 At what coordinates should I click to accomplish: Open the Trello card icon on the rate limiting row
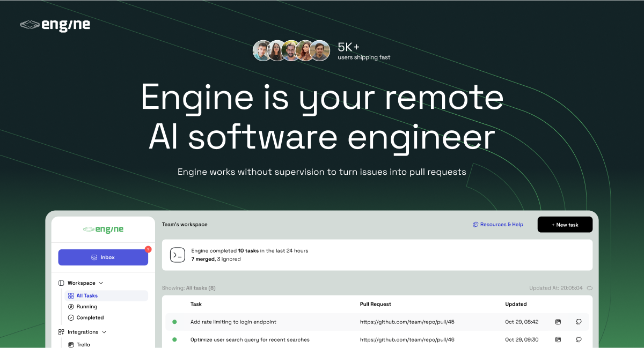558,322
